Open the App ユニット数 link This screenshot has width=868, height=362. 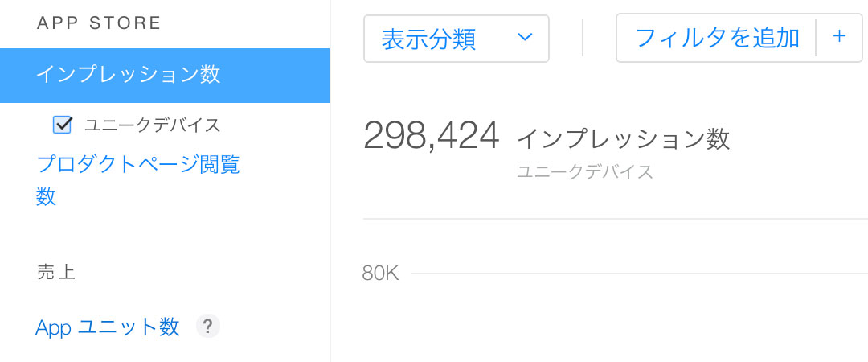click(108, 327)
